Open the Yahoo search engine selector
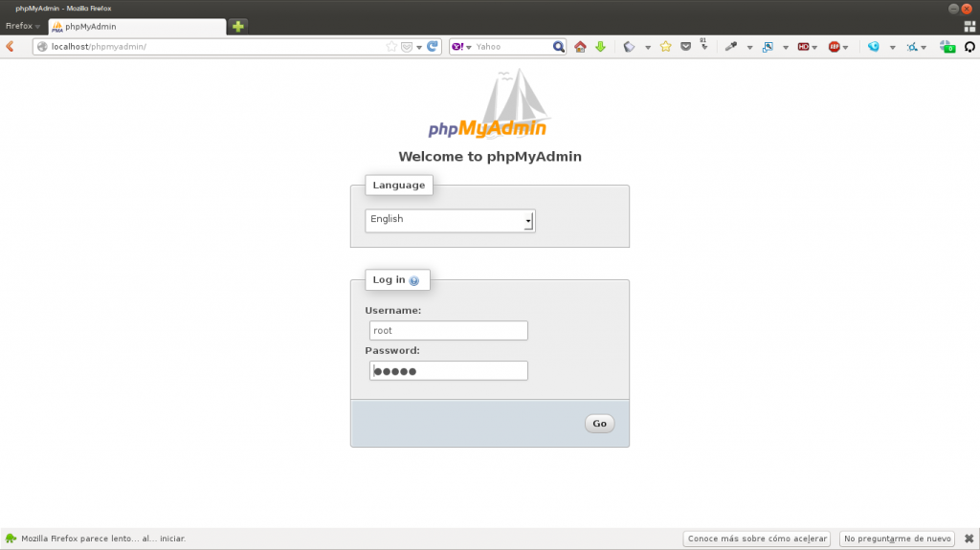 point(461,46)
